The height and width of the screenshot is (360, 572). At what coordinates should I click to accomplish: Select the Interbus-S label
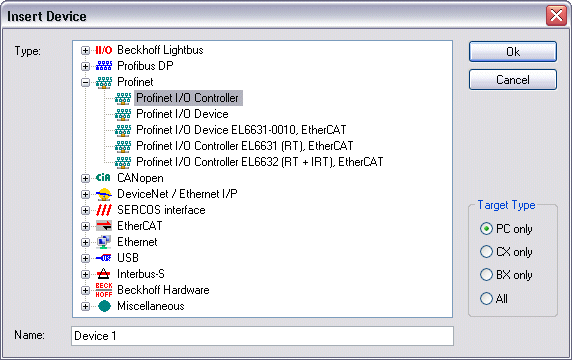[x=140, y=274]
